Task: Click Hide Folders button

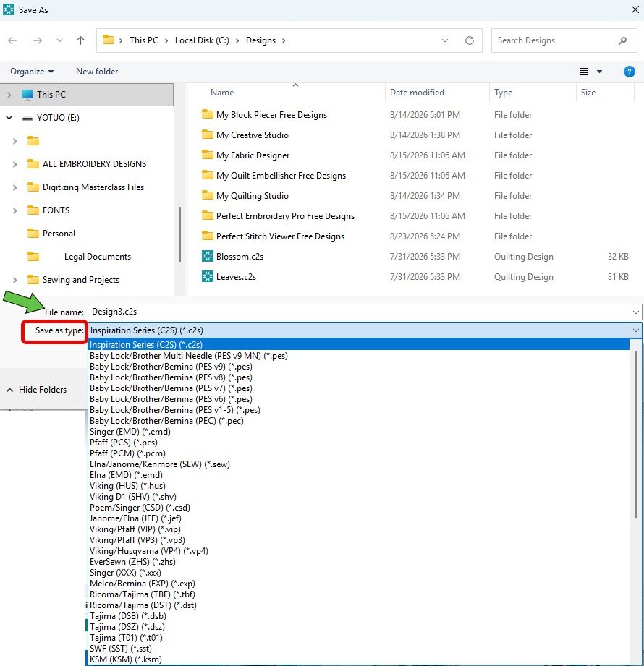Action: click(x=37, y=390)
